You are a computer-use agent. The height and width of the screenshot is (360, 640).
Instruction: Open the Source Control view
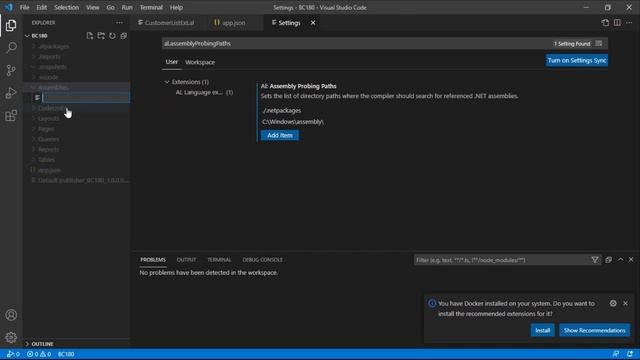coord(11,70)
